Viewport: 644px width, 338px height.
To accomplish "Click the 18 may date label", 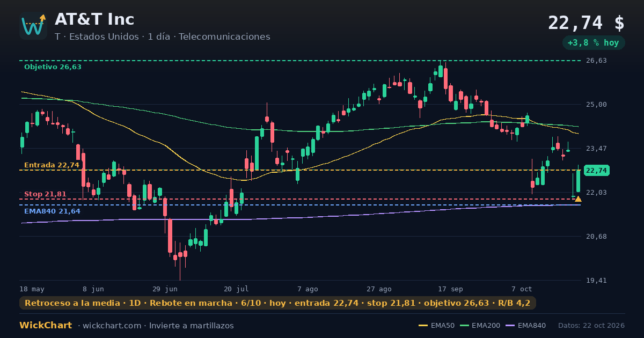I will pos(32,289).
